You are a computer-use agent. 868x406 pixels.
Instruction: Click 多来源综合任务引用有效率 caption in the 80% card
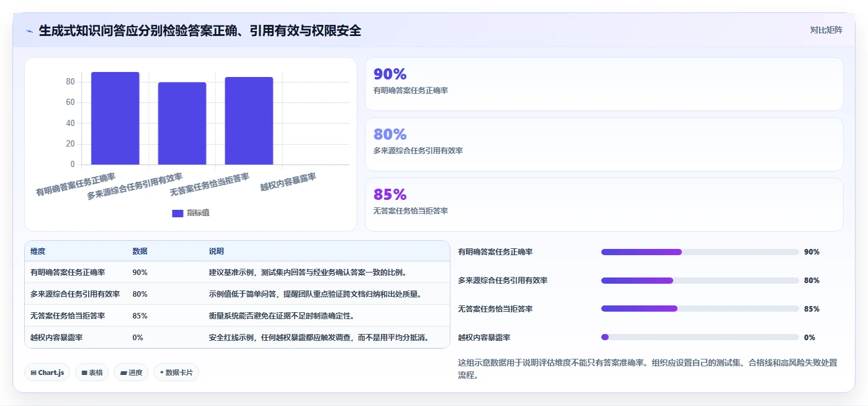pos(418,151)
